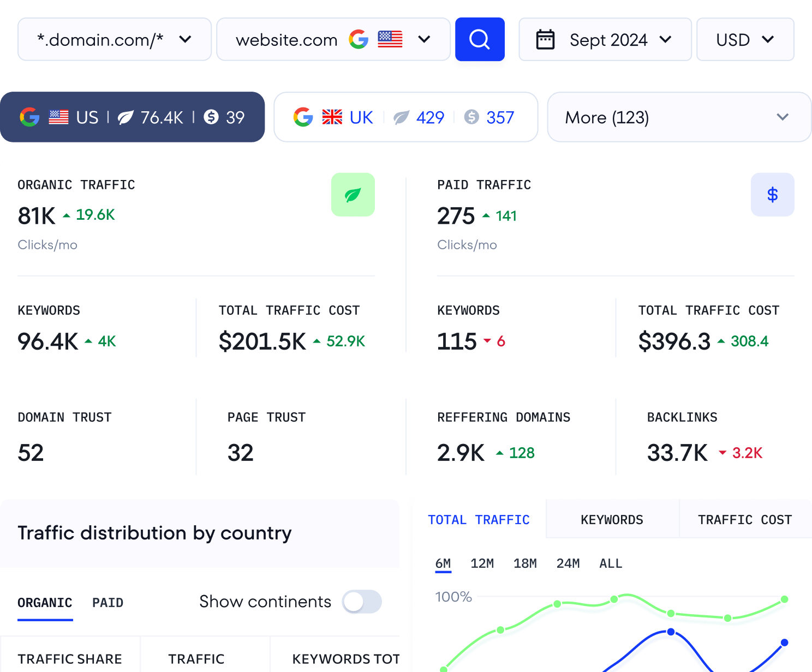Click the dollar coin icon in US card

coord(211,117)
